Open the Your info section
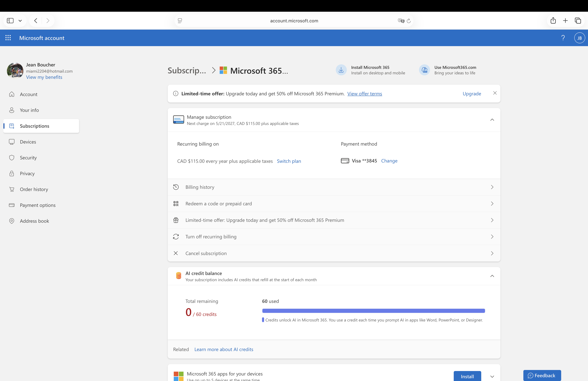588x381 pixels. pos(41,110)
